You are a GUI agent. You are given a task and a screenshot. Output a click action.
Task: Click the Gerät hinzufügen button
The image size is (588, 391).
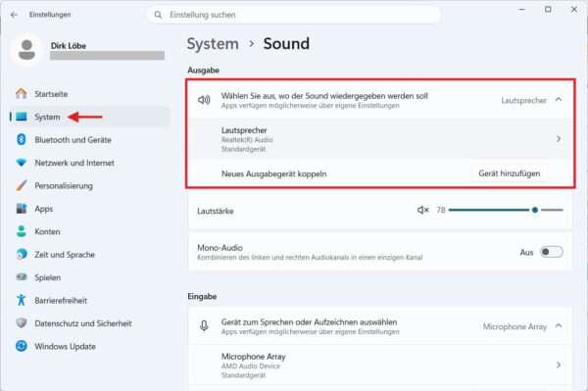pyautogui.click(x=510, y=173)
